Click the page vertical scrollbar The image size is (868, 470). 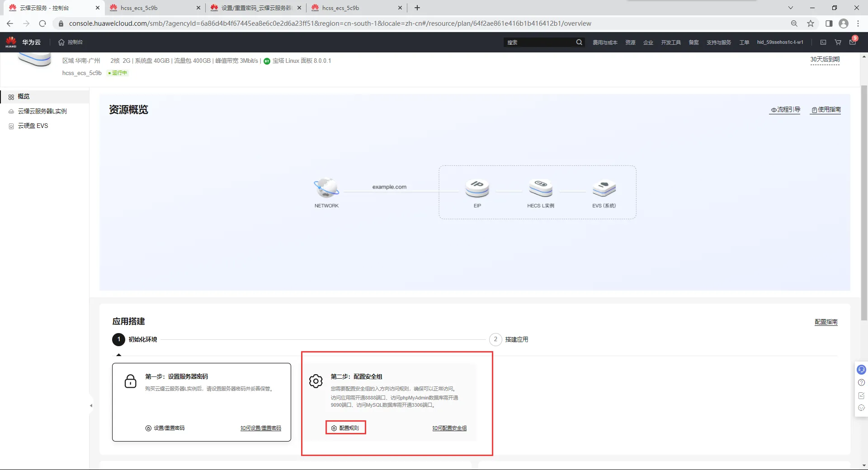pos(864,203)
